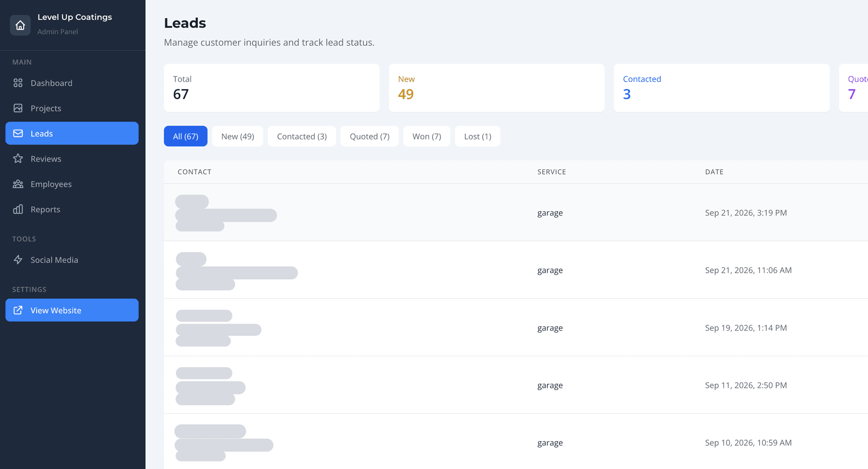Show only Quoted (7) leads
The width and height of the screenshot is (868, 469).
[369, 136]
